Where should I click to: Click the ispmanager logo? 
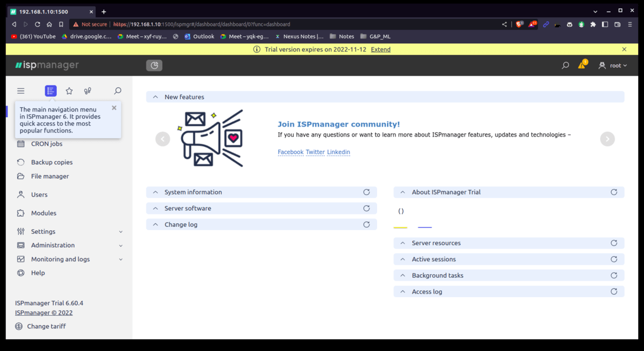point(47,65)
